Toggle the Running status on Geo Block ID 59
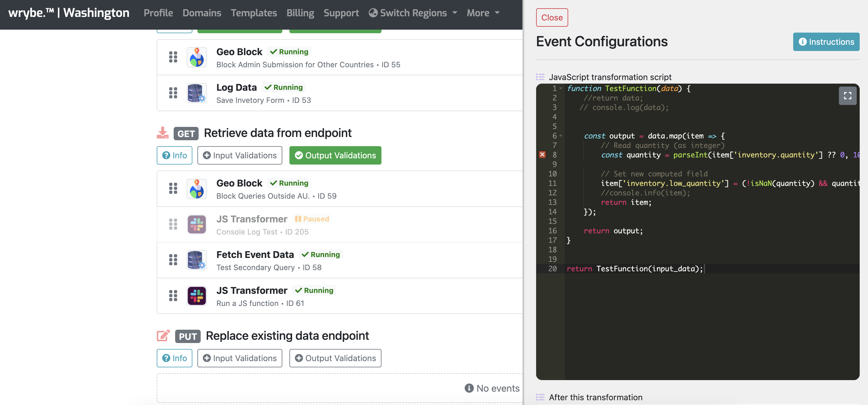The width and height of the screenshot is (868, 405). (x=289, y=183)
